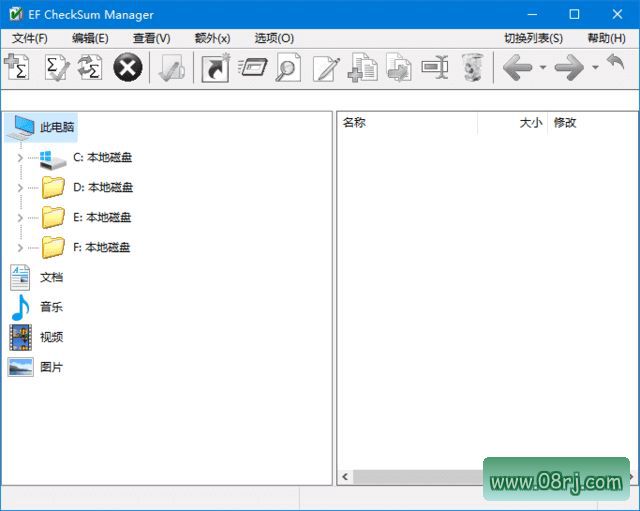Expand the F: 本地磁盘 tree node
Viewport: 640px width, 511px height.
pos(20,247)
